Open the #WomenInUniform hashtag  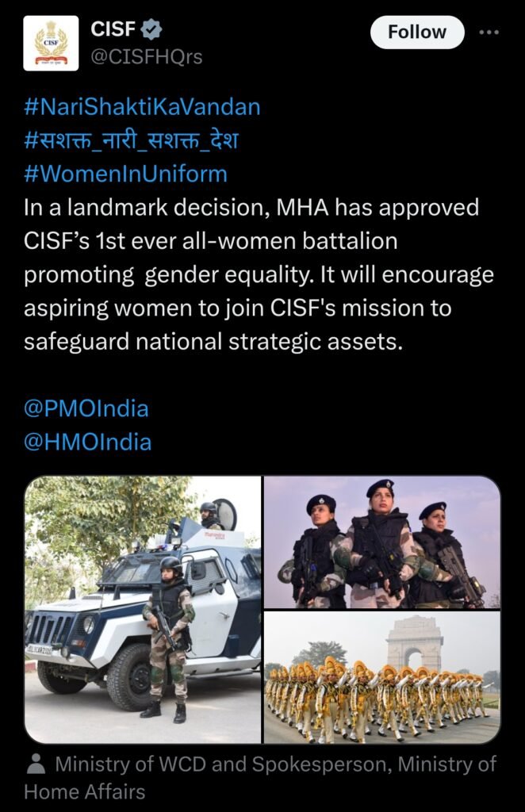pyautogui.click(x=125, y=174)
